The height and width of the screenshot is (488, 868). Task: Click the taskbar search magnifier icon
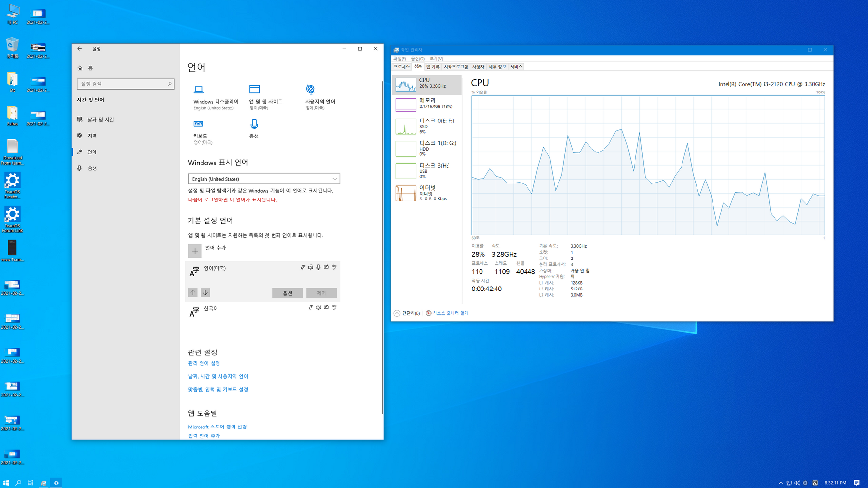(18, 483)
